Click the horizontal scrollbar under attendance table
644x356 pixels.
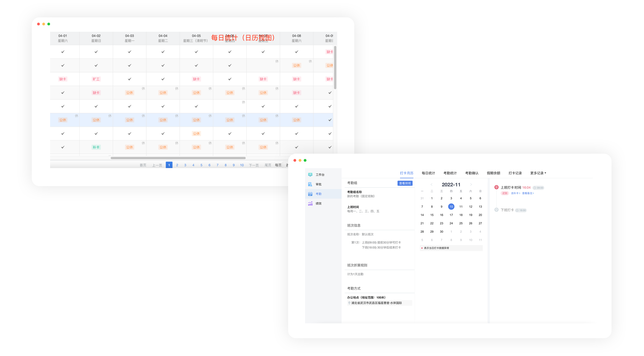tap(178, 158)
